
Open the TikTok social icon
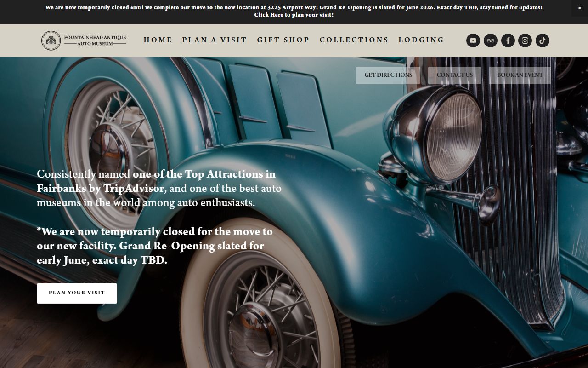pyautogui.click(x=543, y=40)
